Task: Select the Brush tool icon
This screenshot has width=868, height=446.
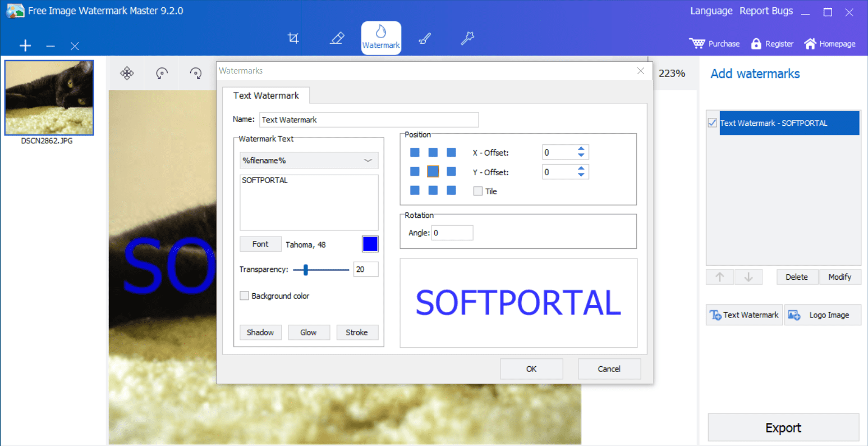Action: pos(425,38)
